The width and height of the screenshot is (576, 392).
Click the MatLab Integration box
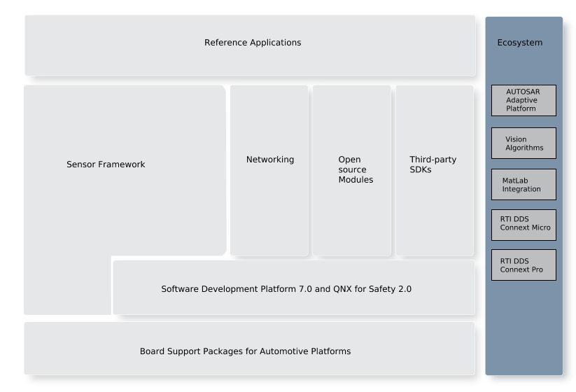[524, 185]
